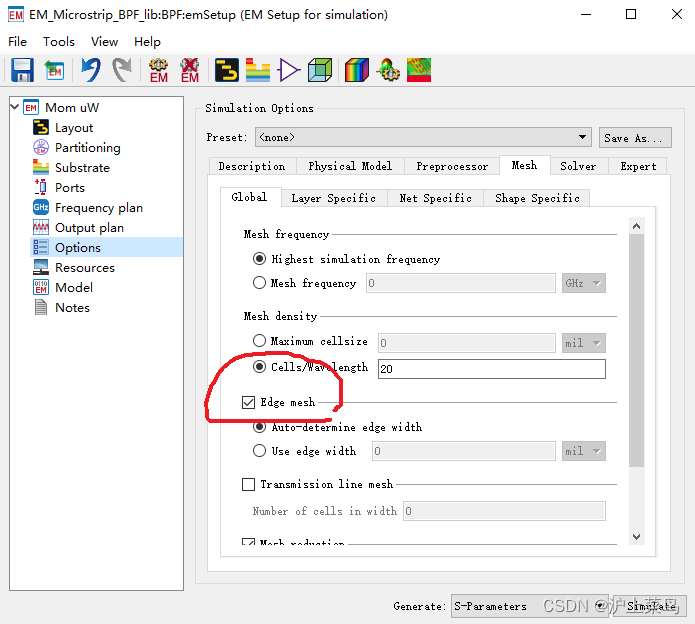This screenshot has width=695, height=624.
Task: Select Auto-determine edge width radio
Action: (x=259, y=427)
